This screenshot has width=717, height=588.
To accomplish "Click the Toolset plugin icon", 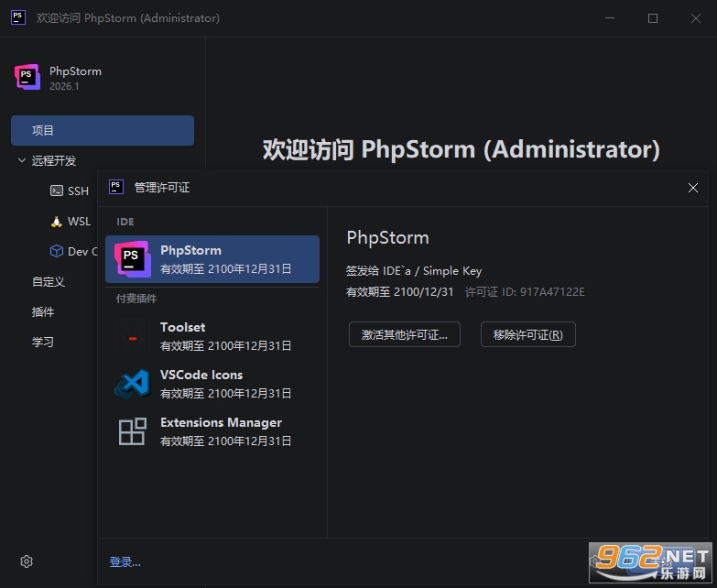I will pyautogui.click(x=132, y=336).
